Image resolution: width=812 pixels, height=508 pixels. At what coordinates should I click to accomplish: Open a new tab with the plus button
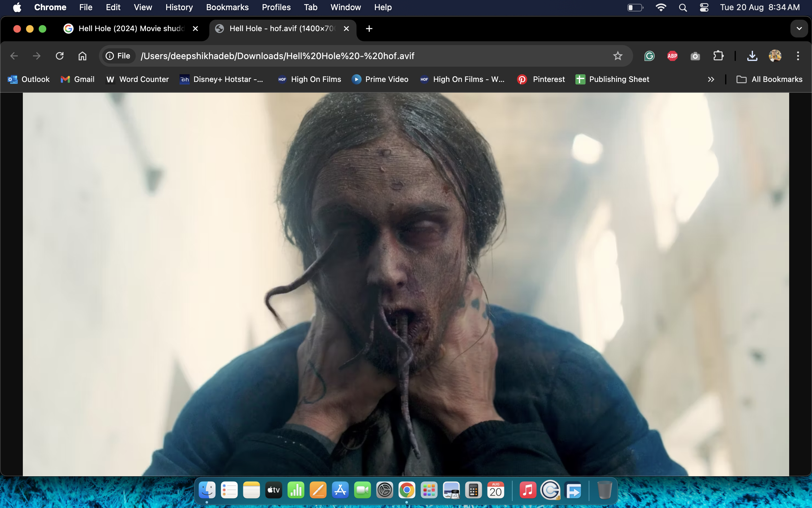click(369, 29)
